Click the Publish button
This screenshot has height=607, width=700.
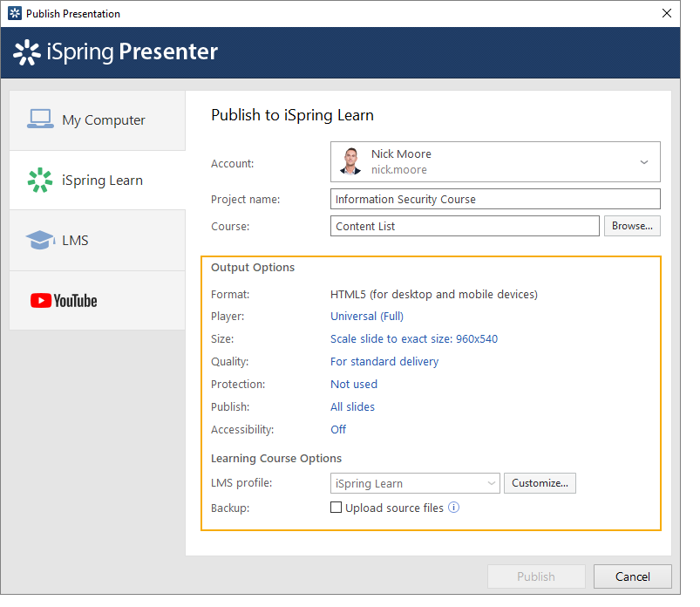[x=536, y=576]
